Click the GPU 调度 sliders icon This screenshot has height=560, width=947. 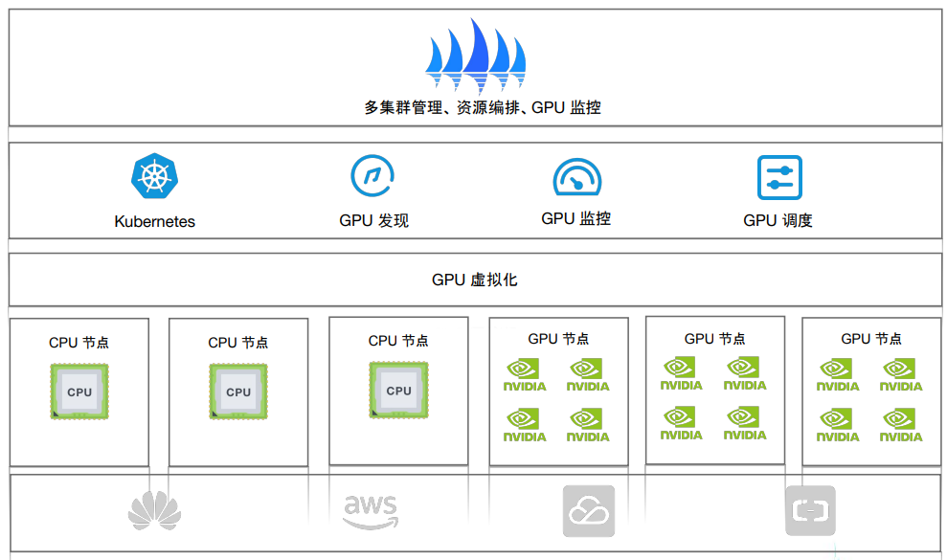(x=778, y=176)
